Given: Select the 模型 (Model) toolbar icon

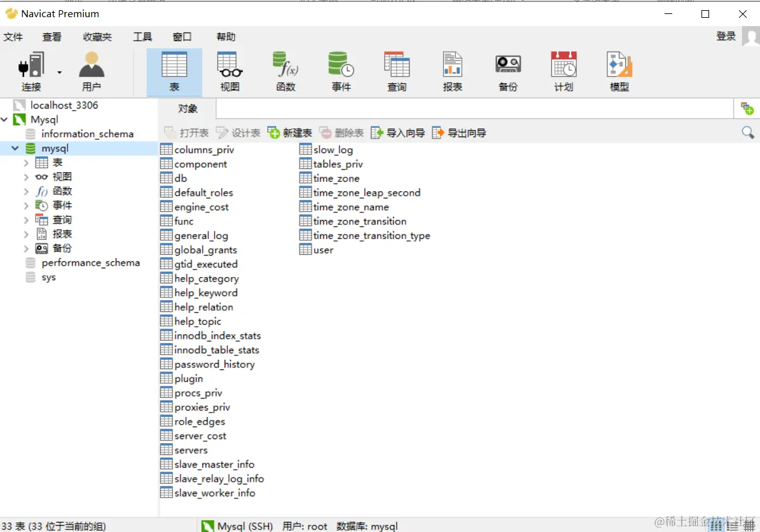Looking at the screenshot, I should click(619, 71).
